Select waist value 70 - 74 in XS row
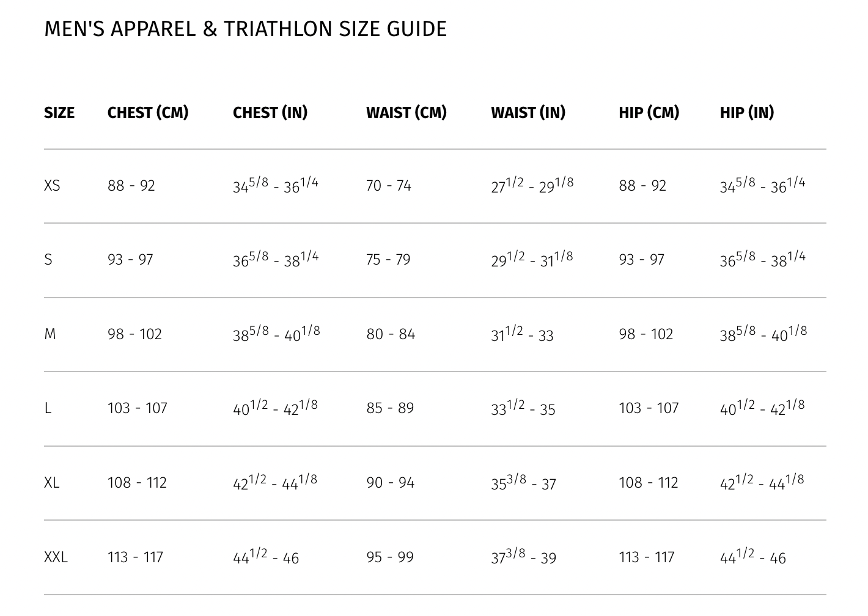This screenshot has width=868, height=616. click(x=389, y=186)
